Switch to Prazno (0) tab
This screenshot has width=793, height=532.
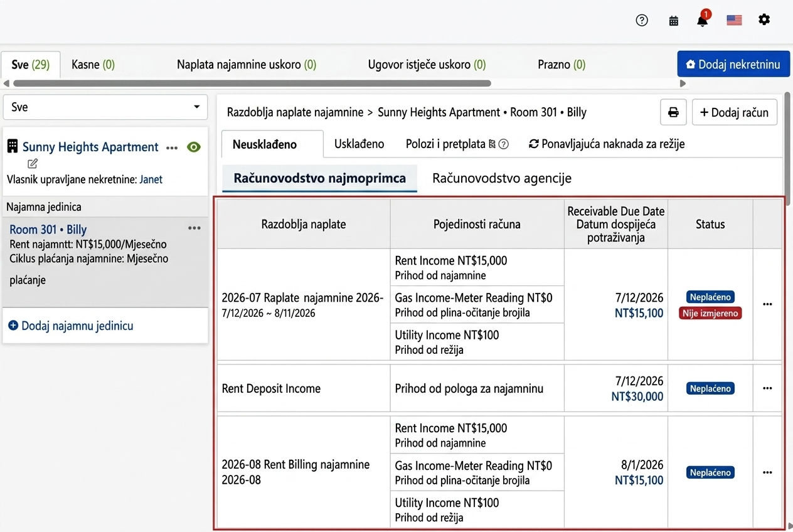[561, 65]
